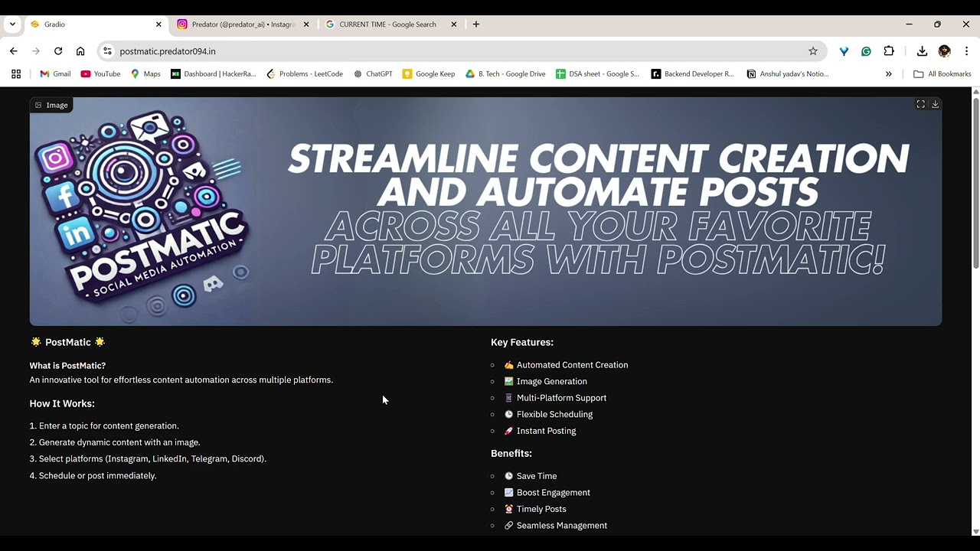
Task: Click the browser Back arrow
Action: coord(14,51)
